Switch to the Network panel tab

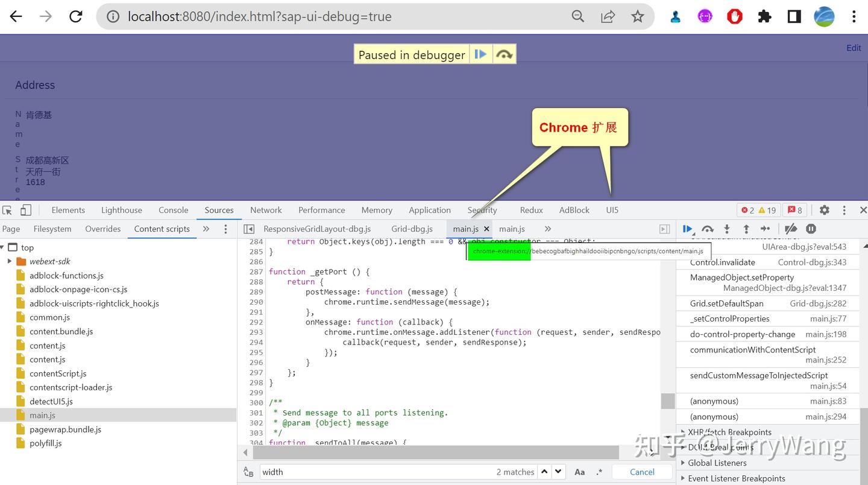pos(266,210)
